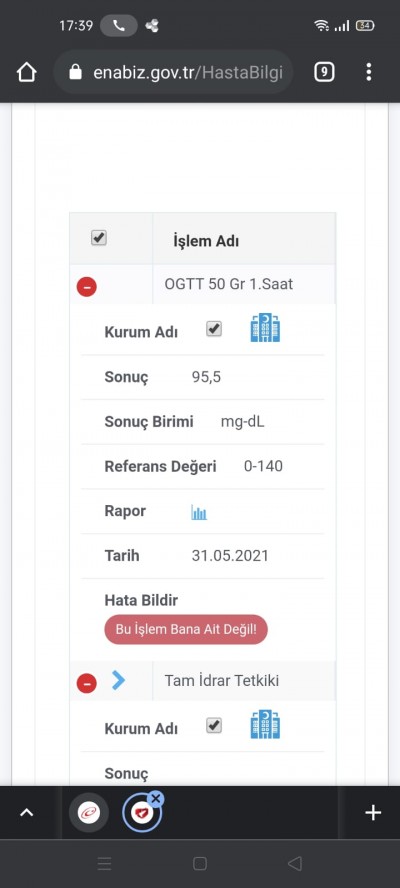Uncheck the Kurum Adı checkbox for OGTT row

point(214,329)
